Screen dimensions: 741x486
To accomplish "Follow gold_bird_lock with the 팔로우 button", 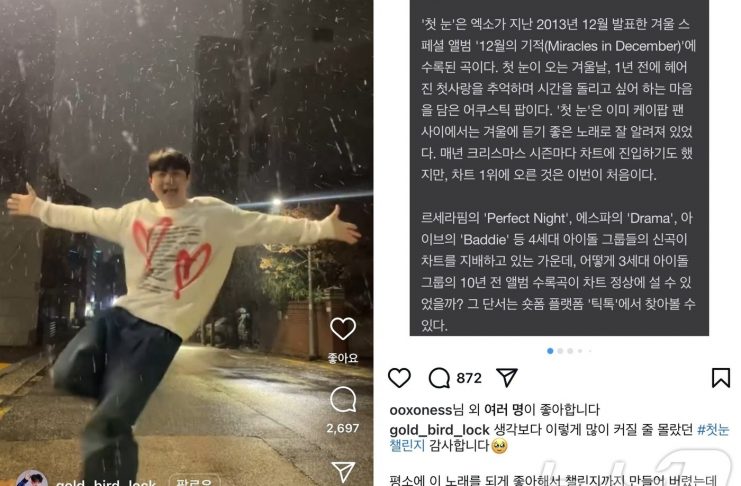I will pyautogui.click(x=193, y=482).
